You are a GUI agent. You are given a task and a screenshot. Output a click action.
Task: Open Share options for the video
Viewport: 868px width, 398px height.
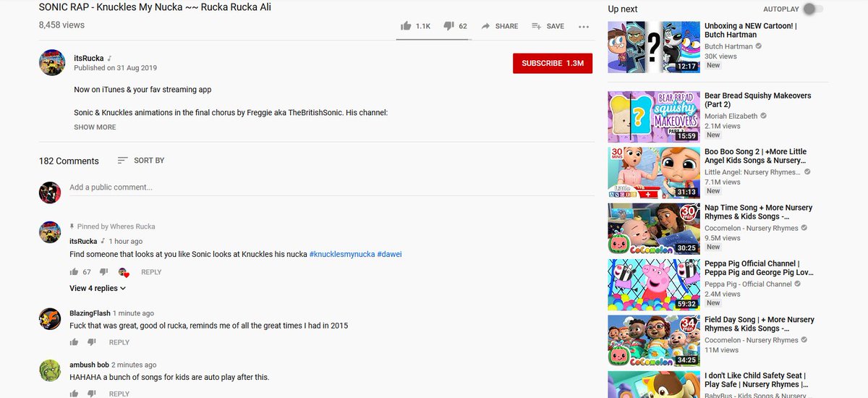pos(500,26)
